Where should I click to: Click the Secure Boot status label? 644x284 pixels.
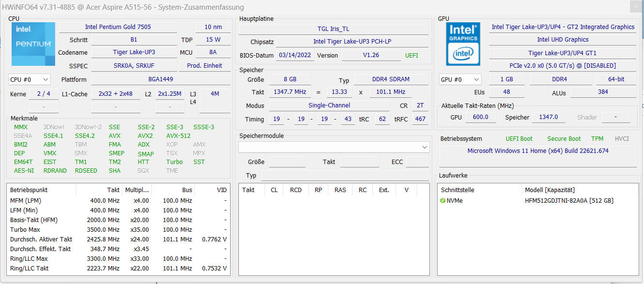point(564,139)
